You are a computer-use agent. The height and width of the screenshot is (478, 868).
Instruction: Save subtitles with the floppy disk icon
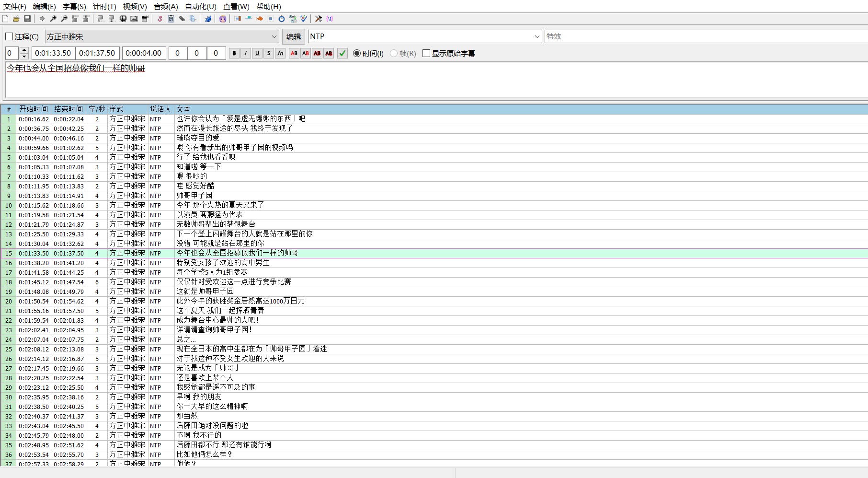click(27, 19)
